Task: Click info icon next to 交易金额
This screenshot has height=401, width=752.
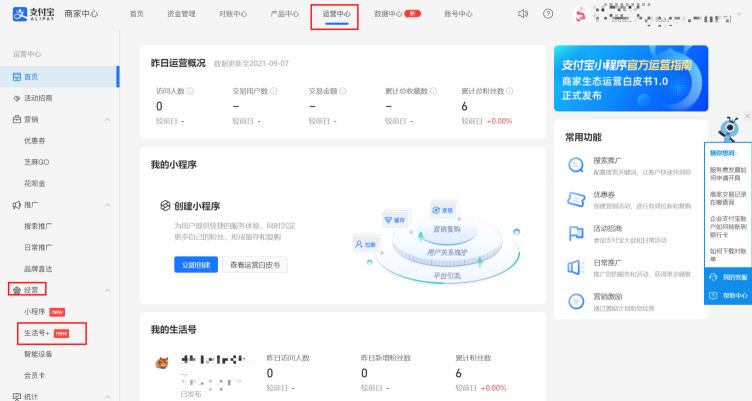Action: click(342, 91)
